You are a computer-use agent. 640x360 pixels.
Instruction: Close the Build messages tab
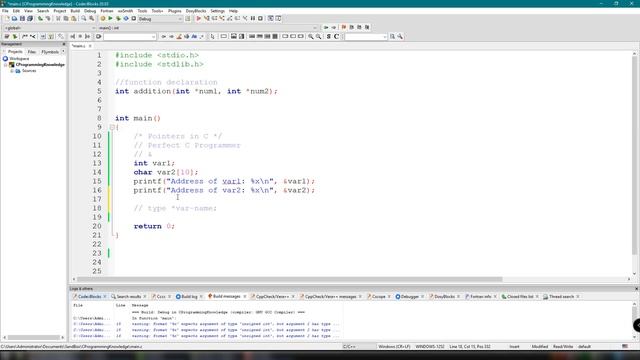[244, 297]
